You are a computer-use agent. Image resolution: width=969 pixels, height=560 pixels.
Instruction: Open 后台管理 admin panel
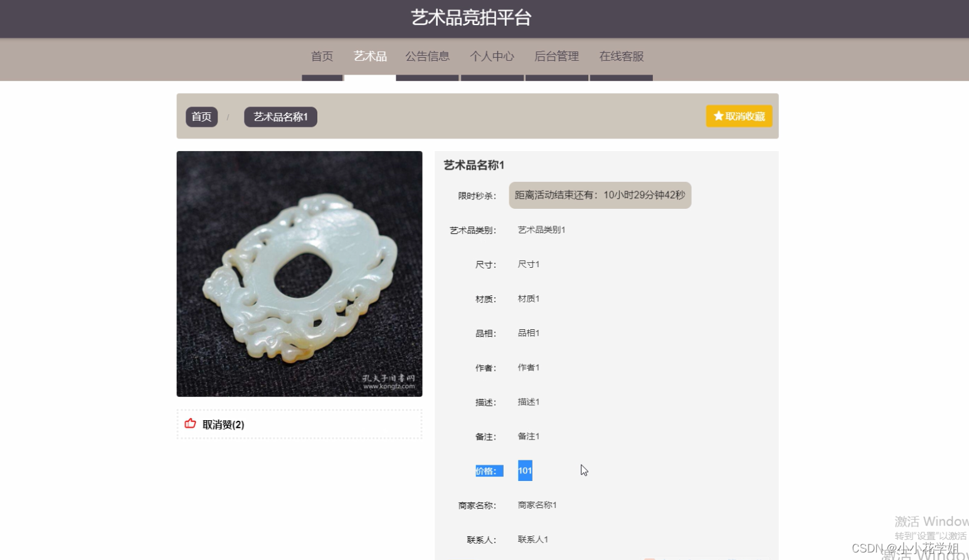click(556, 56)
